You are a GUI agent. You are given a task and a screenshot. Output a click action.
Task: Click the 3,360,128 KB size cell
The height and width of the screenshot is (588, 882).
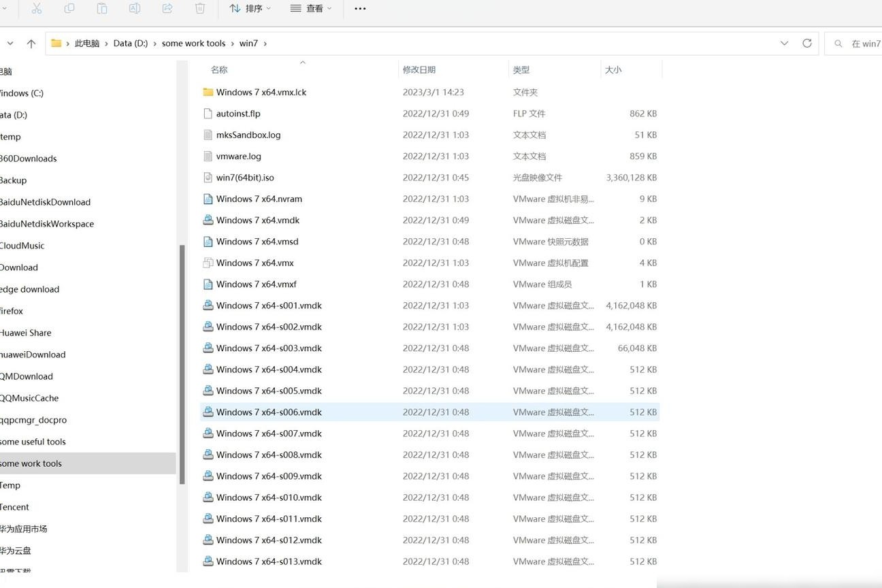click(631, 178)
